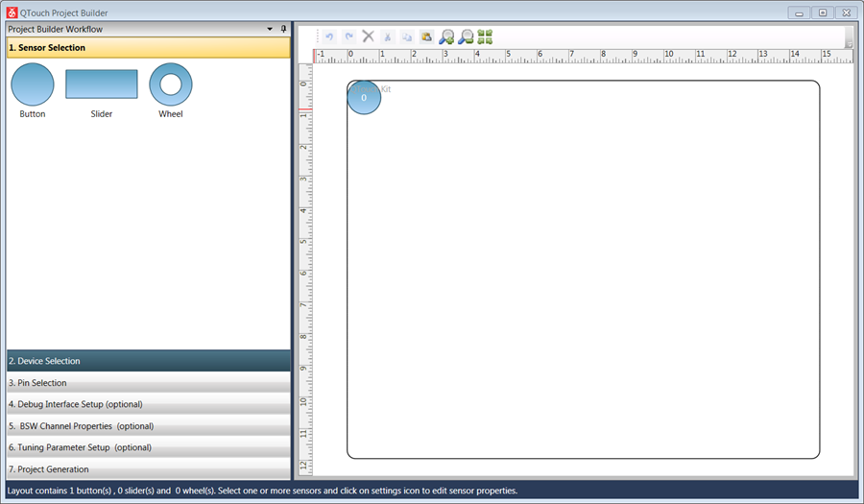This screenshot has width=864, height=504.
Task: Expand the 2. Device Selection step
Action: (148, 361)
